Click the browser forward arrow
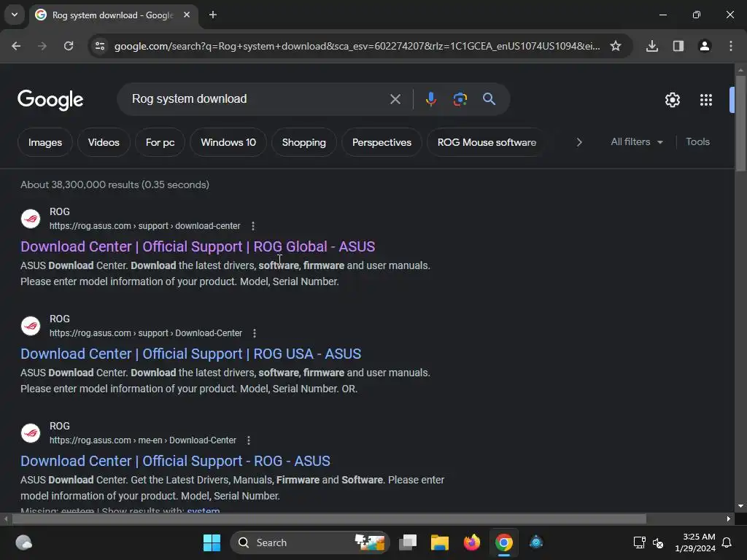Screen dimensions: 747x560 [42, 46]
